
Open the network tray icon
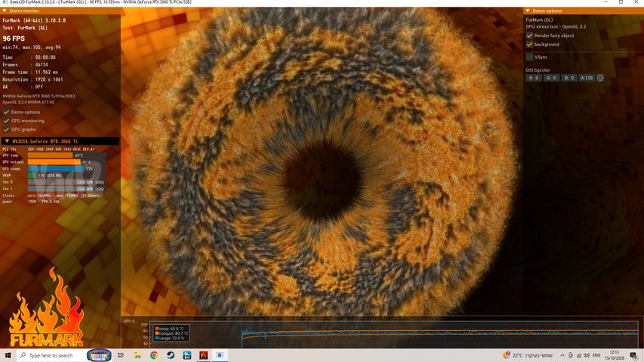[579, 355]
